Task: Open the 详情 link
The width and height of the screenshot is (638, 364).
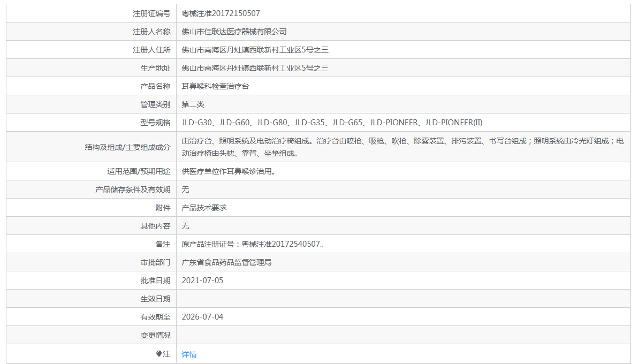Action: pos(189,354)
